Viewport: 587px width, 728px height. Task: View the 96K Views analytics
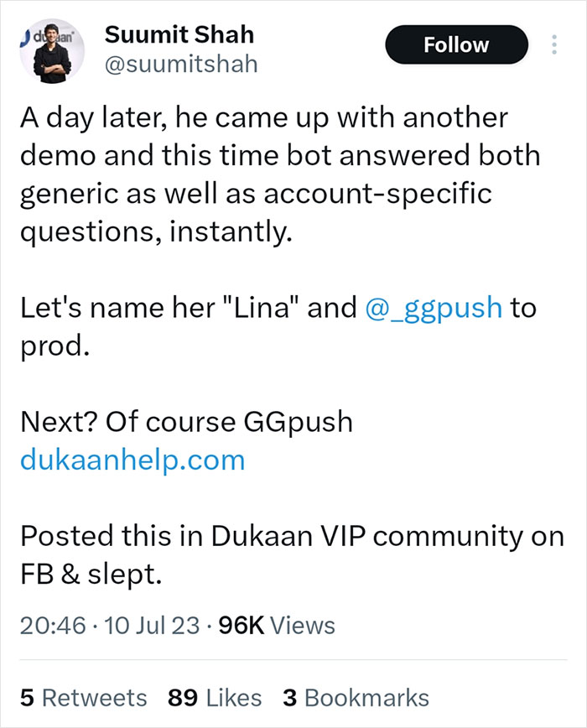coord(276,625)
